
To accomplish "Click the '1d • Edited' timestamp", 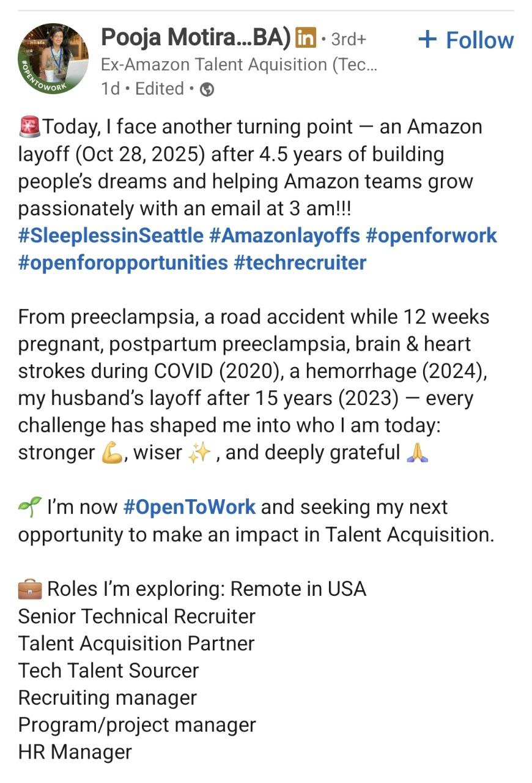I will pos(142,89).
